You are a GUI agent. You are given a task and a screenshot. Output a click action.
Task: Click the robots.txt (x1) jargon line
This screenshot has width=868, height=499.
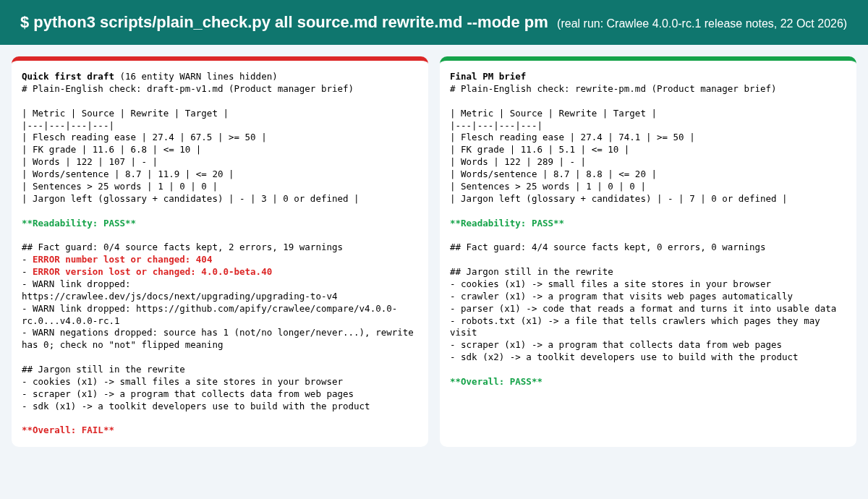coord(635,326)
